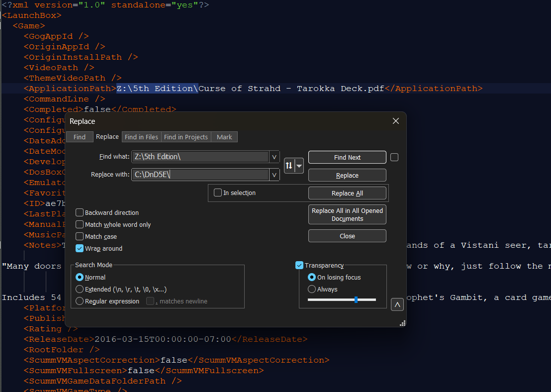Click the VideoPath tag line

(x=59, y=68)
